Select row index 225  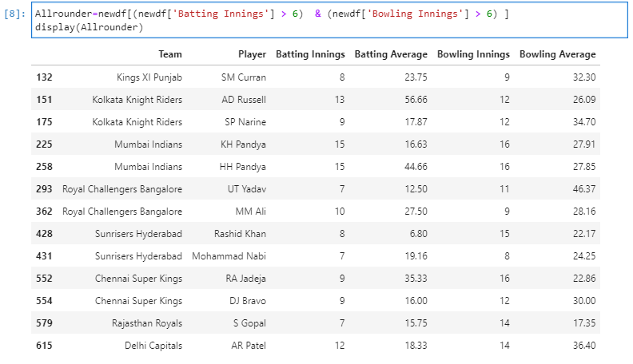click(x=44, y=144)
